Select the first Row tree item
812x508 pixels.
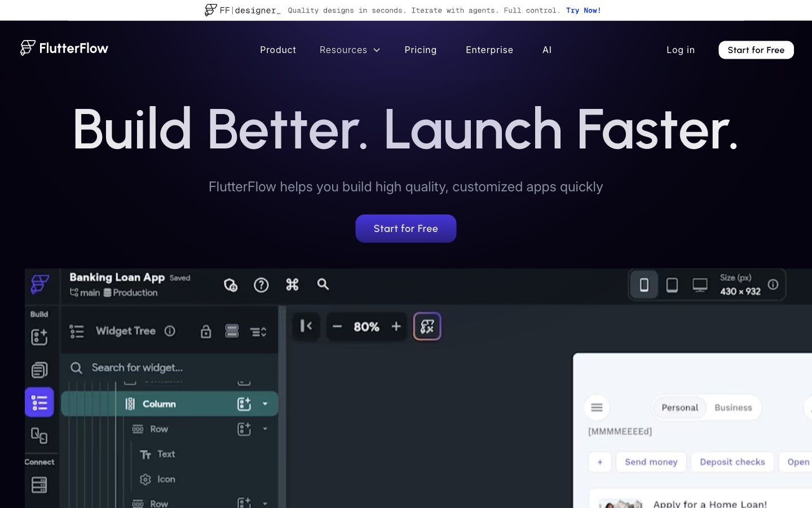159,429
